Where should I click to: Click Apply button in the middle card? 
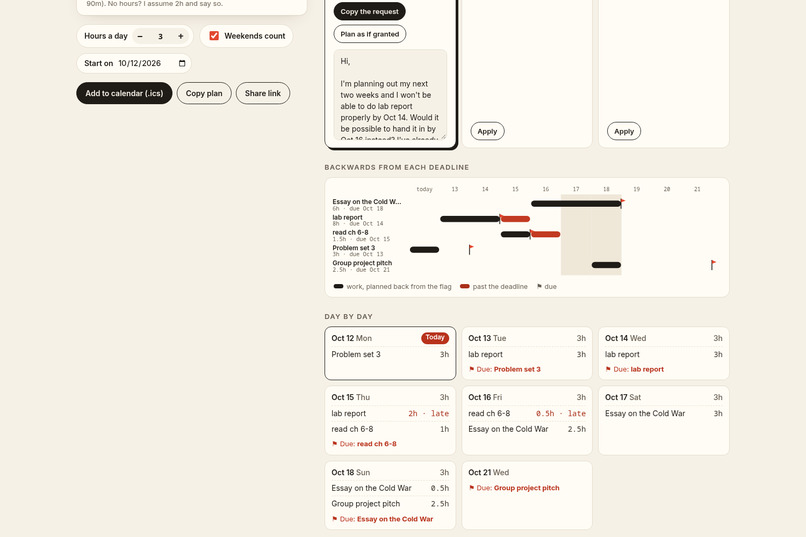pos(487,131)
